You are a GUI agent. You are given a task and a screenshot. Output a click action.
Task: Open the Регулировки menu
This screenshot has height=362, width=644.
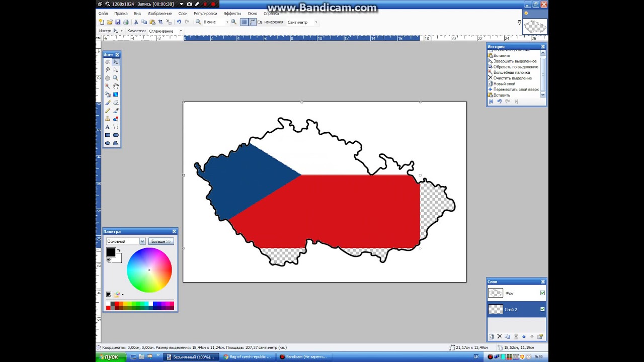(205, 14)
